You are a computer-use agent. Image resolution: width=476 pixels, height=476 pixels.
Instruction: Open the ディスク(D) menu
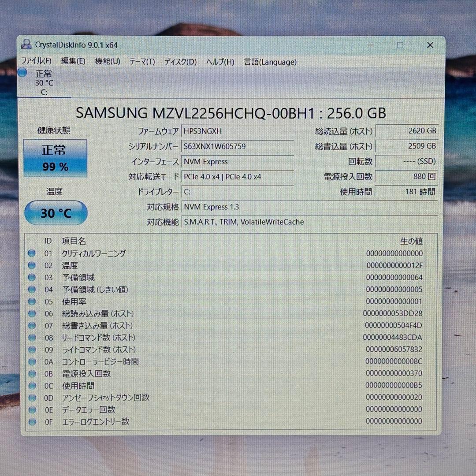[x=180, y=62]
